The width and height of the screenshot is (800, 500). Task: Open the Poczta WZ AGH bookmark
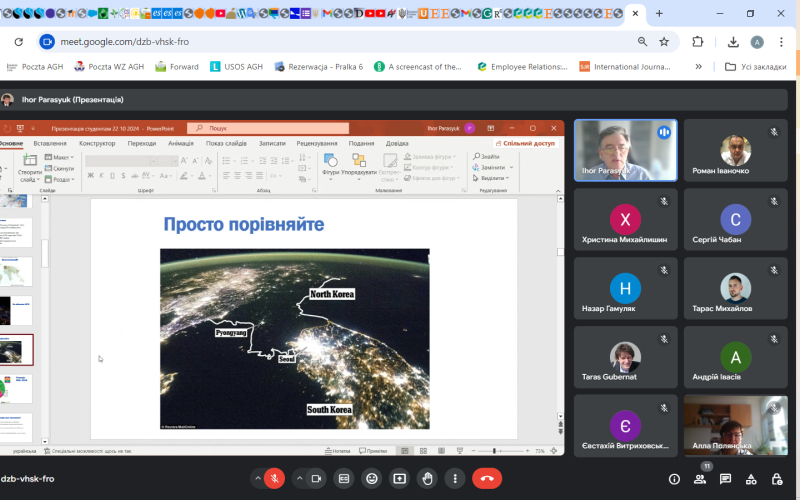(x=109, y=67)
